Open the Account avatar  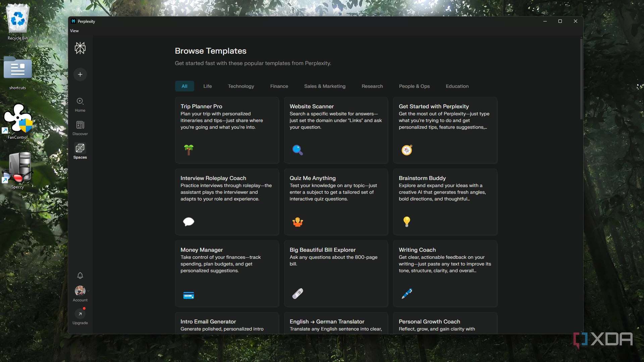80,291
